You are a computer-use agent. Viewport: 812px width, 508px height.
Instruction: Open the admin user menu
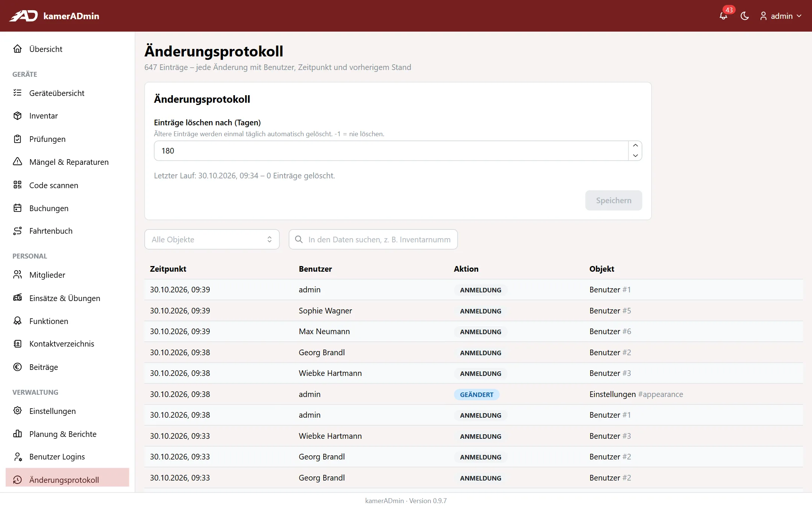point(781,16)
